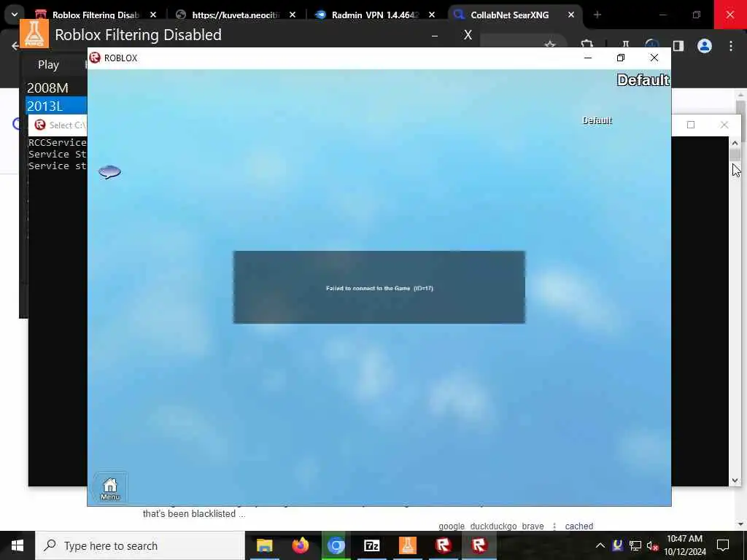Click the console window scrollbar up arrow
The width and height of the screenshot is (747, 560).
coord(735,143)
